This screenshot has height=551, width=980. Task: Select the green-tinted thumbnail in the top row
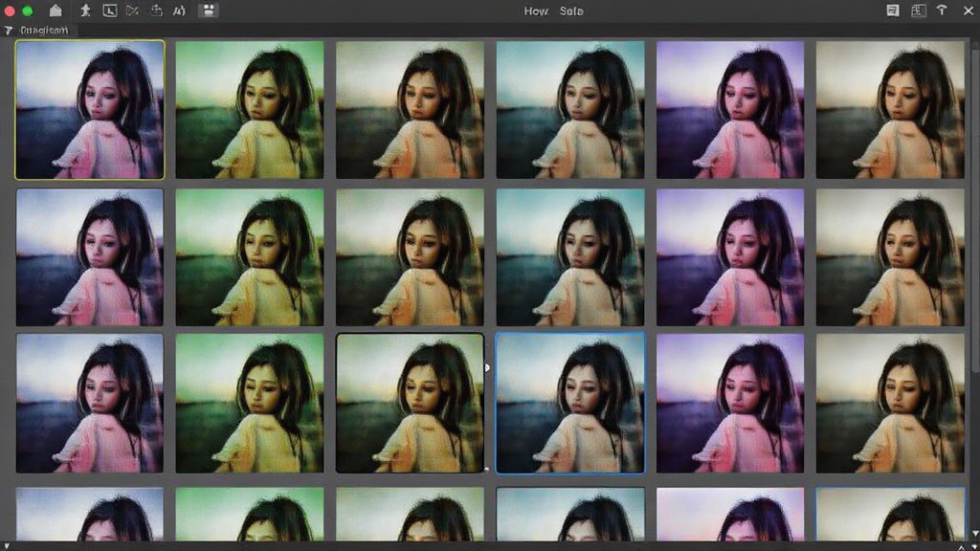pos(250,110)
